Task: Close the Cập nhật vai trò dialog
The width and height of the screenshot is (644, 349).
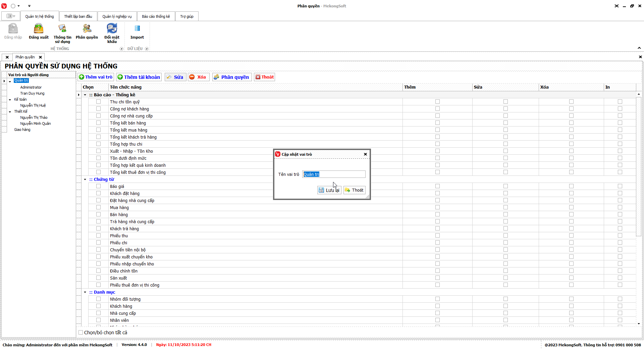Action: [365, 154]
